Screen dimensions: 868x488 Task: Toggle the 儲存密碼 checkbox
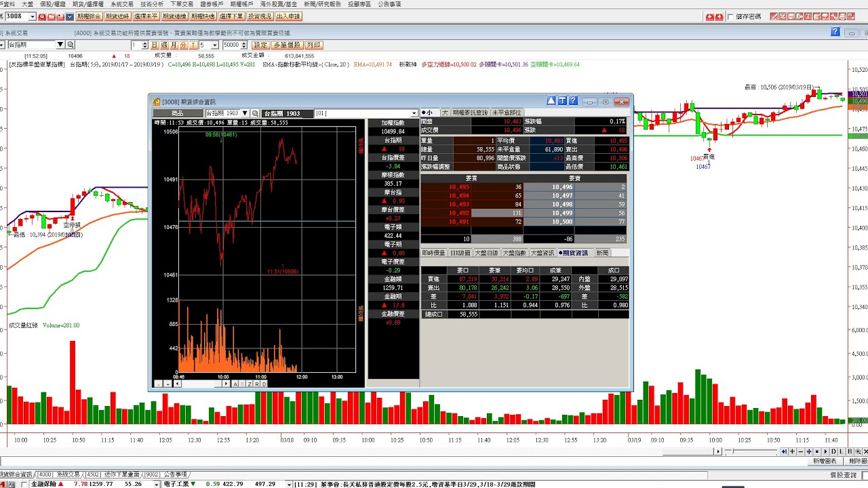(x=731, y=16)
